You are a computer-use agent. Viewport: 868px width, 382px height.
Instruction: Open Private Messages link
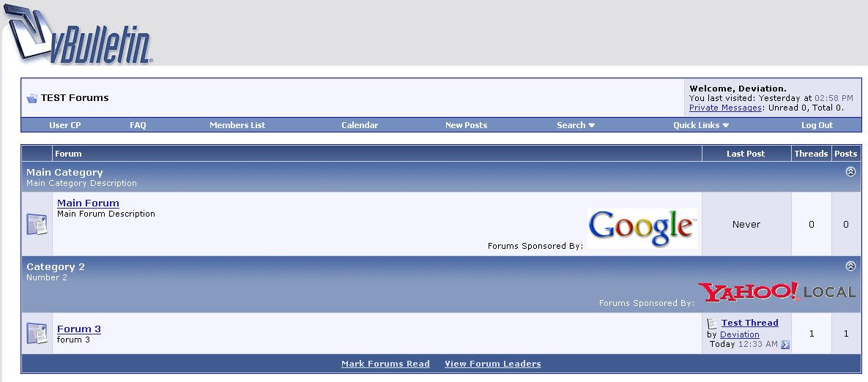[x=725, y=108]
